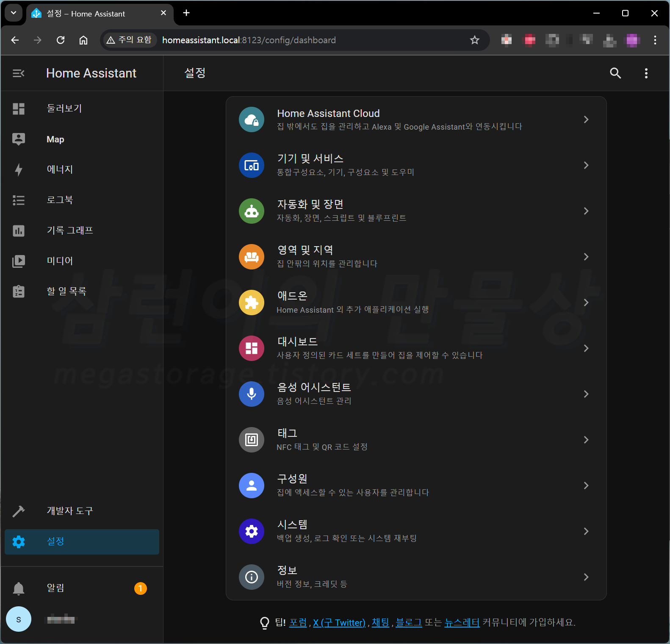Reload the page with refresh button
The width and height of the screenshot is (670, 644).
coord(61,40)
